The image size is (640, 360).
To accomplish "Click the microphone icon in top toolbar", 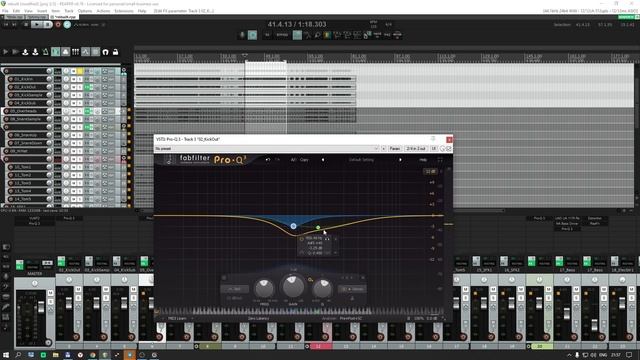I will tap(242, 35).
